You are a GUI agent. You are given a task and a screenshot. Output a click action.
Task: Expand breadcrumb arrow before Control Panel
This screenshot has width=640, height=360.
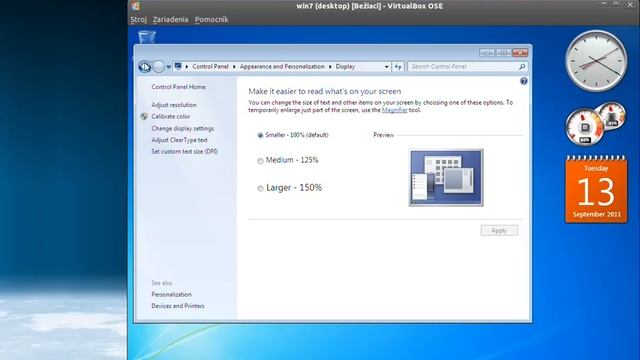pos(187,67)
